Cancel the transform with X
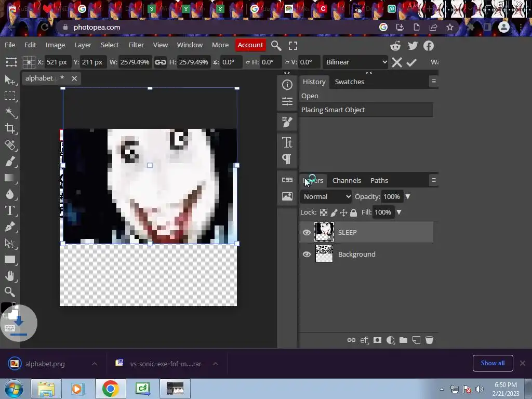The image size is (532, 399). (396, 62)
